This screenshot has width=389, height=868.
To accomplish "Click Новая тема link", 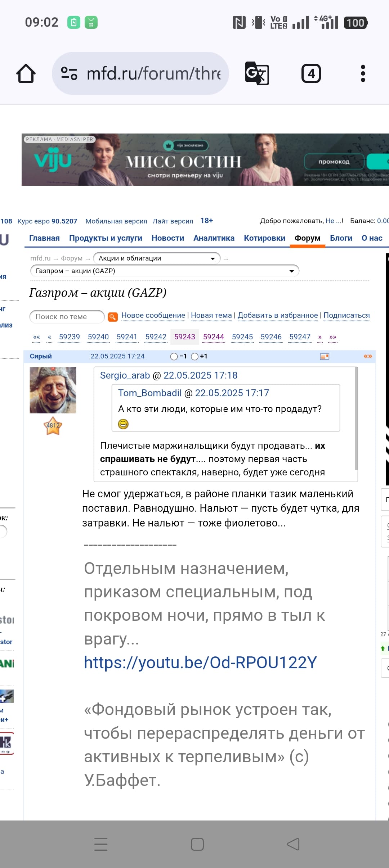I will pyautogui.click(x=211, y=316).
